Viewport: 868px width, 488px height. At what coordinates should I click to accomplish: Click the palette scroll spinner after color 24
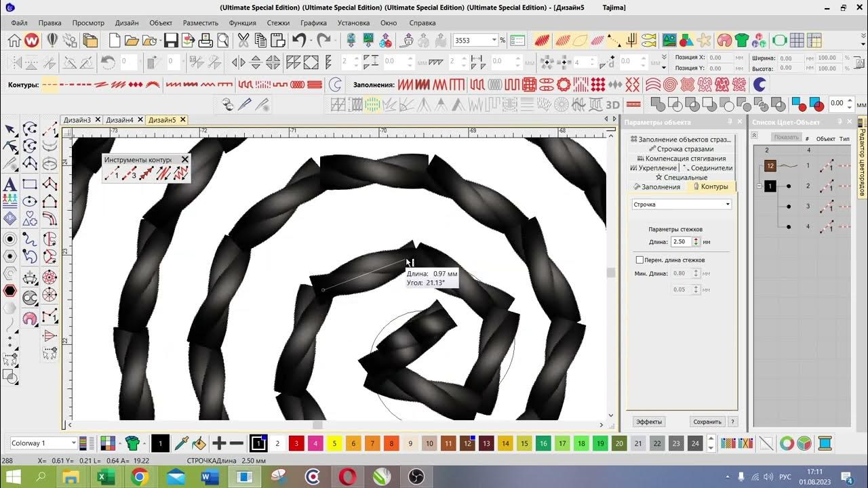711,444
